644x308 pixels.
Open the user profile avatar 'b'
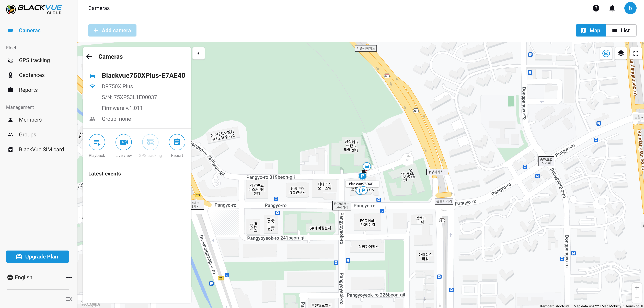tap(630, 8)
